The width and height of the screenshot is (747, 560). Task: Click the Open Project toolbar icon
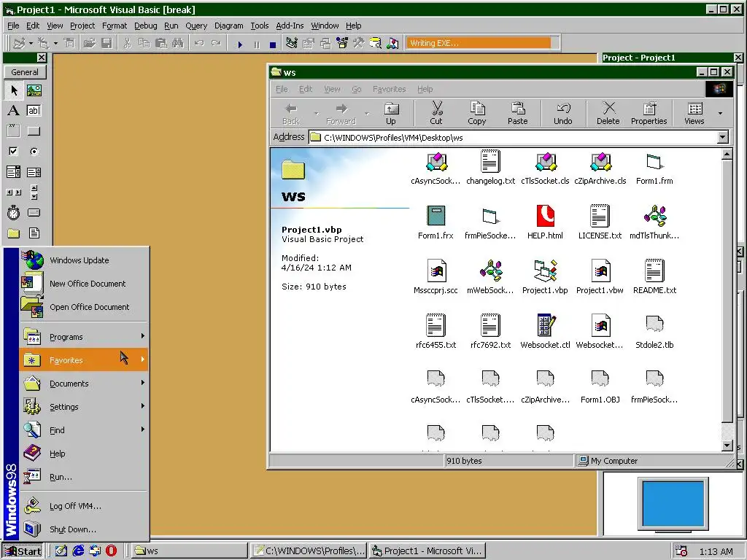89,43
